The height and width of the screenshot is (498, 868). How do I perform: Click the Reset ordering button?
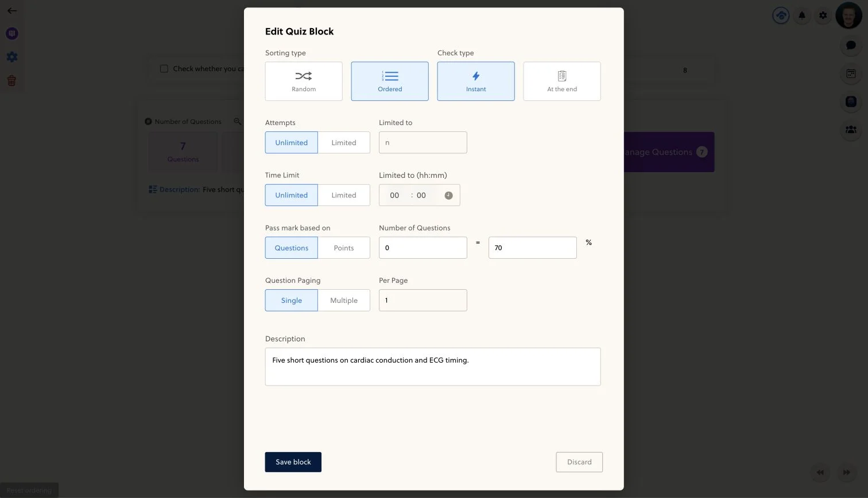29,491
